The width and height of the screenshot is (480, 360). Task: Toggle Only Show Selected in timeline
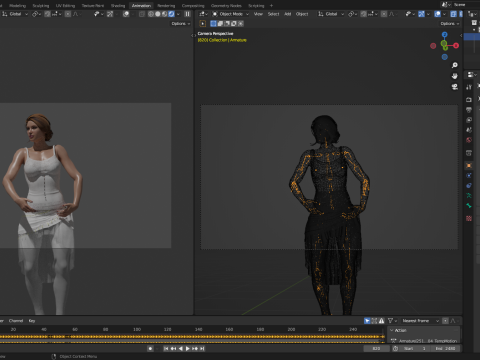pyautogui.click(x=367, y=321)
